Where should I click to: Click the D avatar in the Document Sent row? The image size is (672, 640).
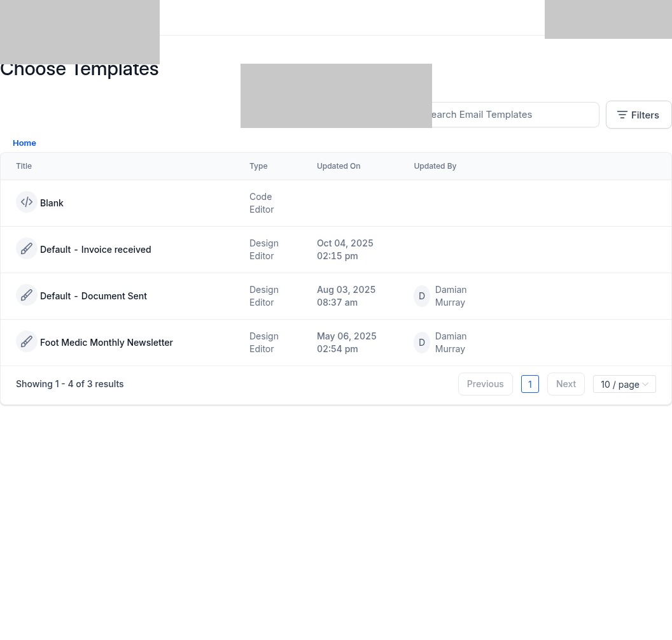pos(422,296)
